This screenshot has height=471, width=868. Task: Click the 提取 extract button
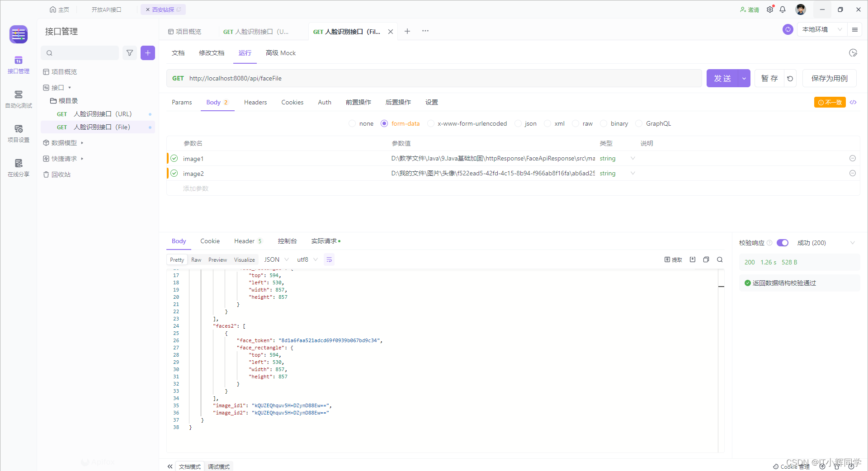(x=673, y=259)
